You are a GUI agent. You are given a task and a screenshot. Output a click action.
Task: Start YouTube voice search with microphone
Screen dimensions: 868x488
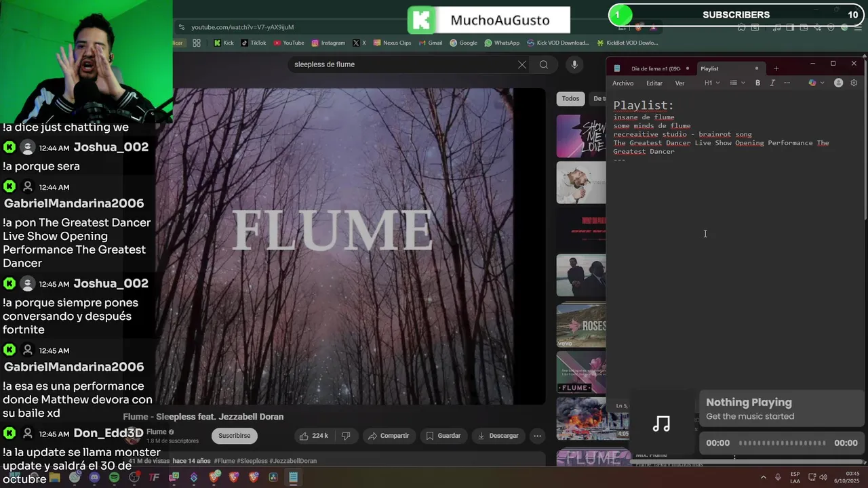tap(574, 64)
